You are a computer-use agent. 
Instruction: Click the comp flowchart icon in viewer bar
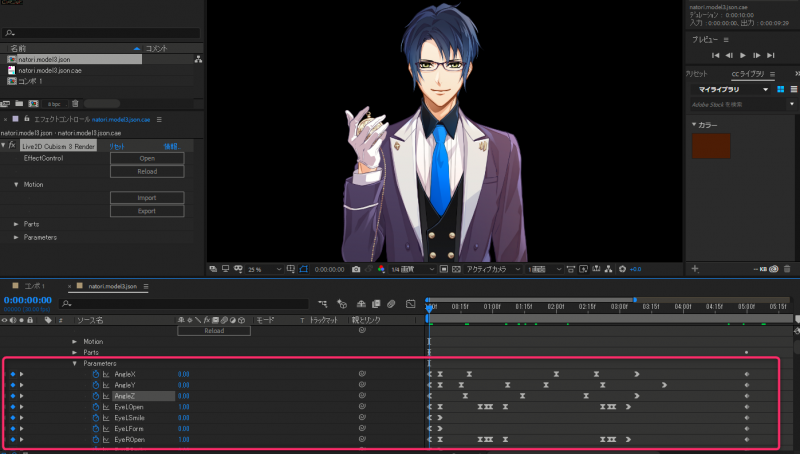608,269
